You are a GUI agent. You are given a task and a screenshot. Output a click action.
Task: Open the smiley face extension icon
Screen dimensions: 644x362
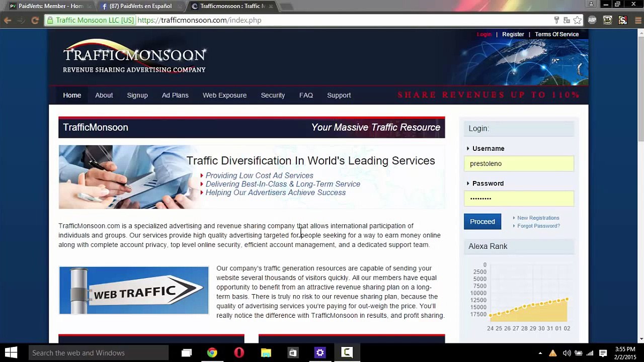tap(608, 20)
